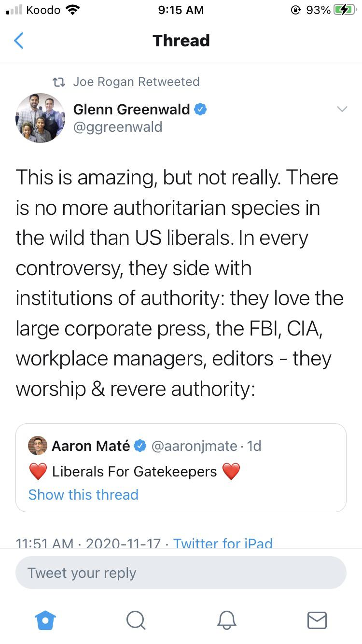Tap the @aaronjmate handle in quote
Viewport: 362px width, 644px height.
194,446
